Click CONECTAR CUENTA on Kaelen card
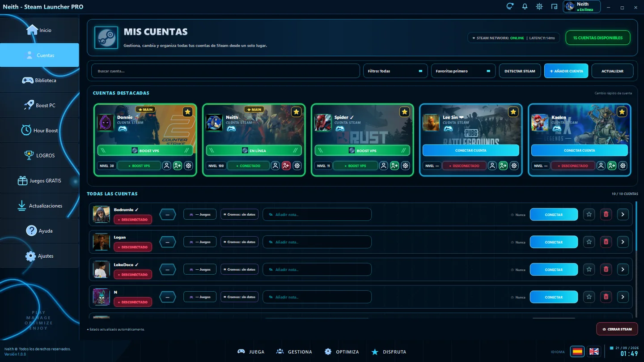The image size is (644, 362). tap(579, 150)
